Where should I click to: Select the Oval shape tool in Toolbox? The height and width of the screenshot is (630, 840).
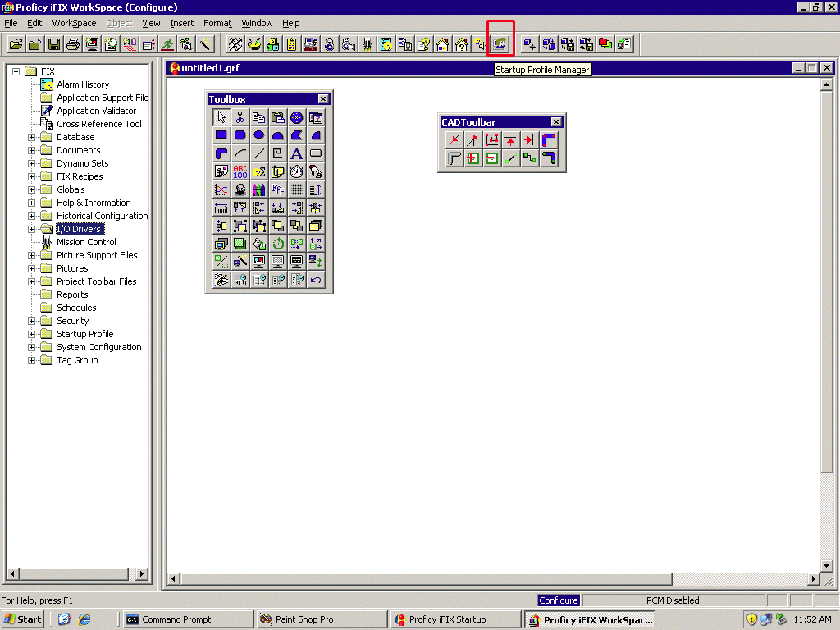[258, 135]
